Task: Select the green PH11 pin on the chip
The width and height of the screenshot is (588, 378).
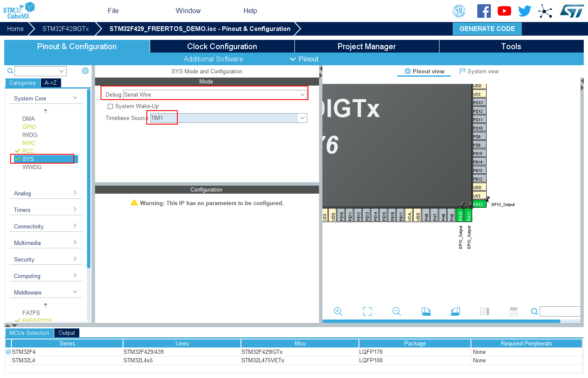Action: coord(468,215)
